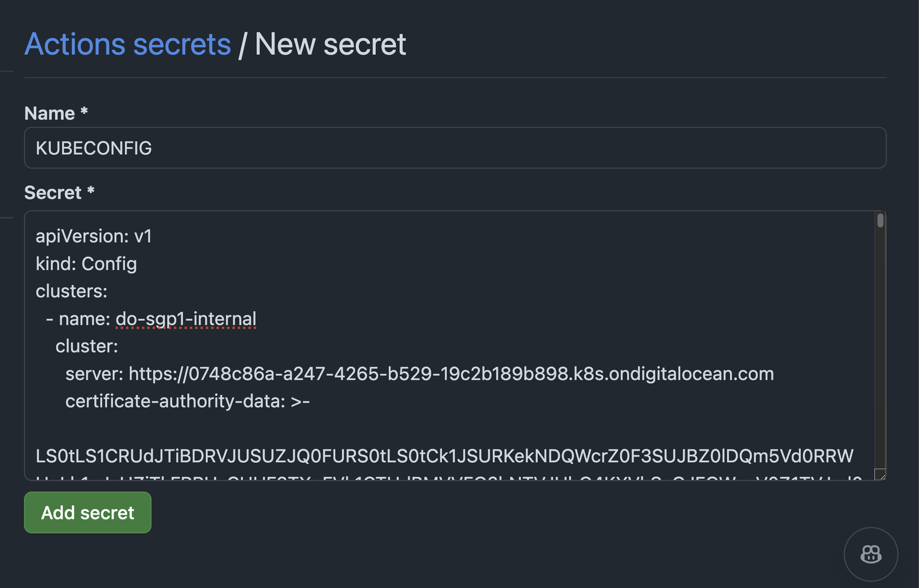Click the base64 certificate data line
Image resolution: width=919 pixels, height=588 pixels.
click(443, 455)
